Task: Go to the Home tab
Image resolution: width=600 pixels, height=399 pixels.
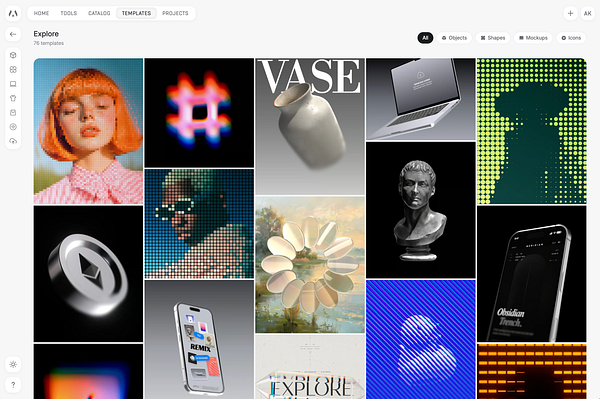Action: coord(41,13)
